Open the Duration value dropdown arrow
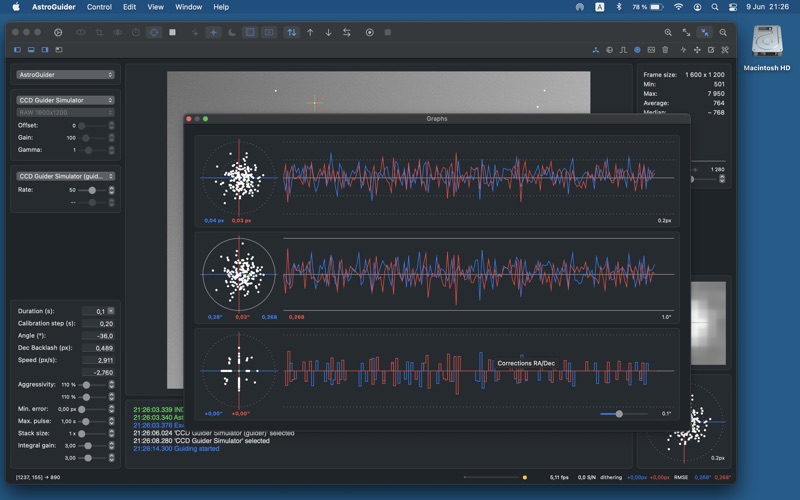Image resolution: width=800 pixels, height=500 pixels. (111, 311)
